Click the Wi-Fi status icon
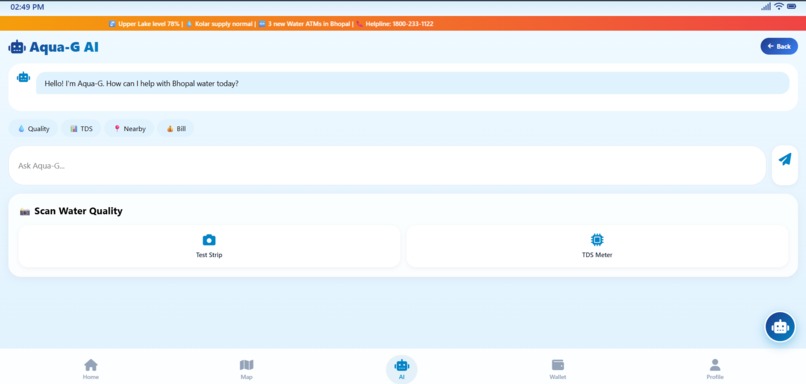806x384 pixels. (779, 7)
